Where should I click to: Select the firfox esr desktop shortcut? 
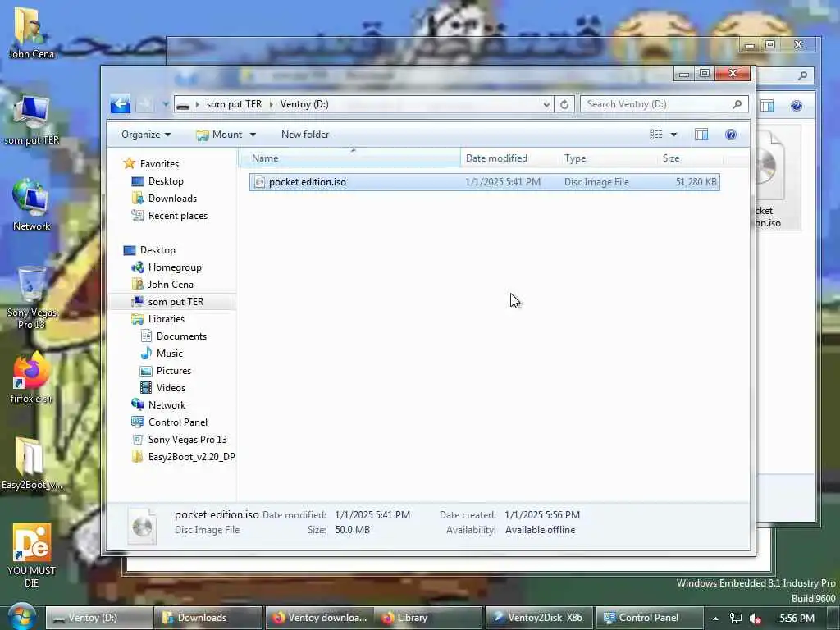tap(32, 377)
